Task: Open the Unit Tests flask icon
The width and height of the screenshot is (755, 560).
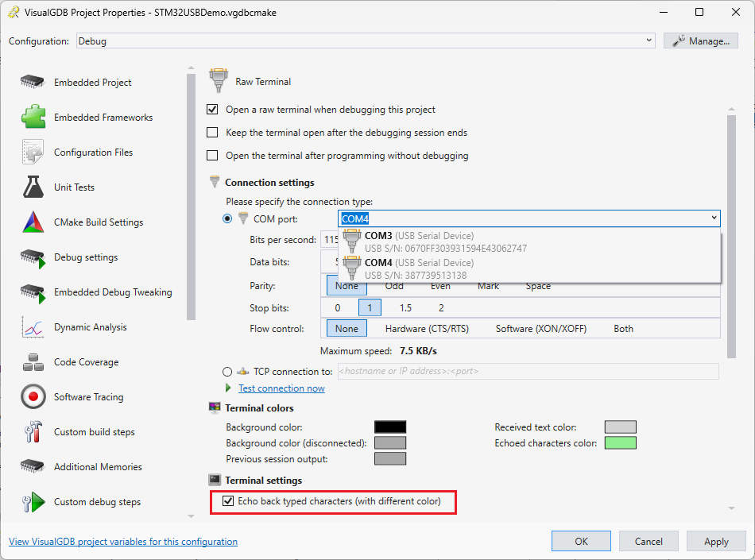Action: pos(33,187)
